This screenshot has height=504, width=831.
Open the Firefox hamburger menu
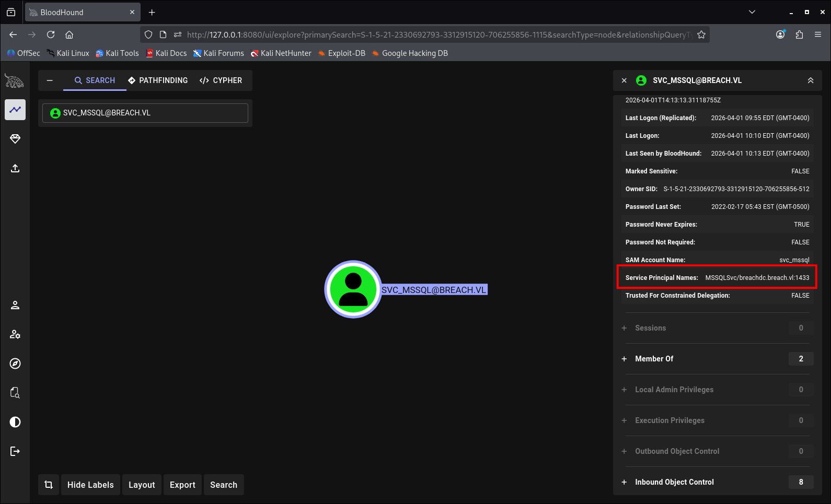[x=818, y=34]
